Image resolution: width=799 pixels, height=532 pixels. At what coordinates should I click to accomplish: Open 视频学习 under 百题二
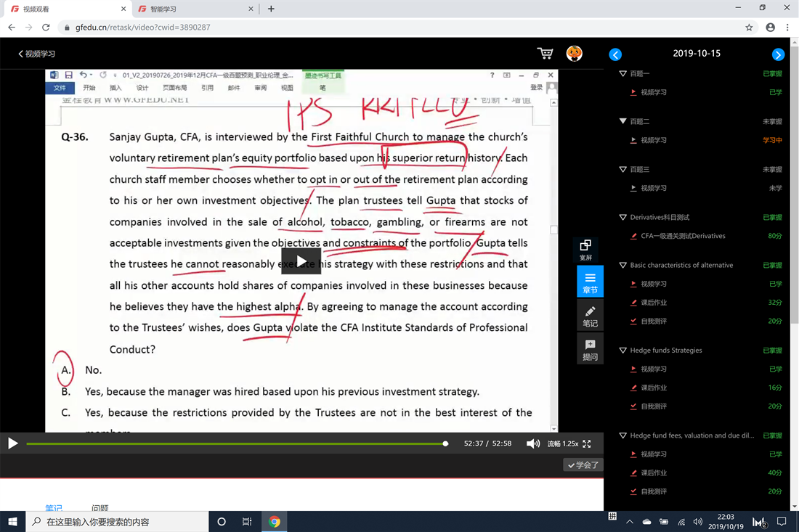[x=653, y=140]
